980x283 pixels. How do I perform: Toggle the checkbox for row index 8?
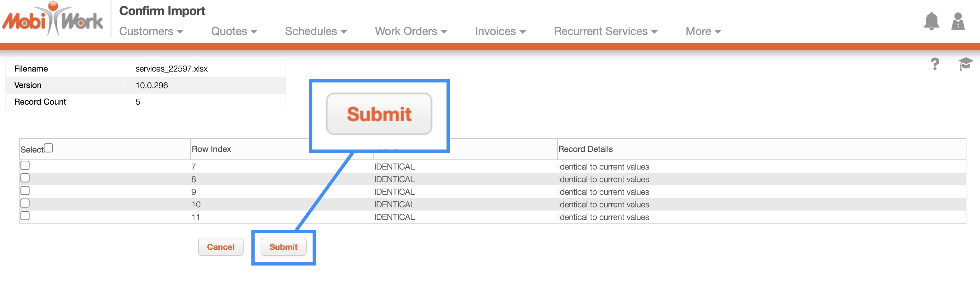click(x=25, y=178)
